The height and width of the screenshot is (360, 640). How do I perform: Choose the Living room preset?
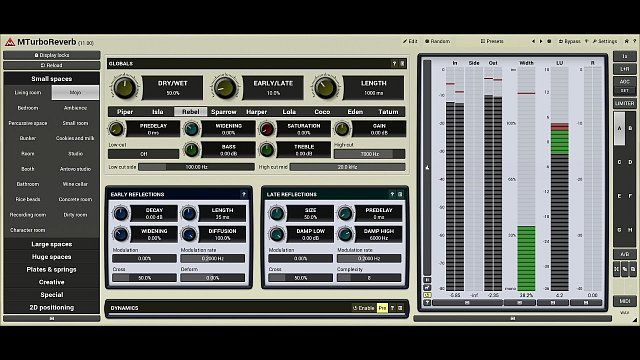(28, 93)
